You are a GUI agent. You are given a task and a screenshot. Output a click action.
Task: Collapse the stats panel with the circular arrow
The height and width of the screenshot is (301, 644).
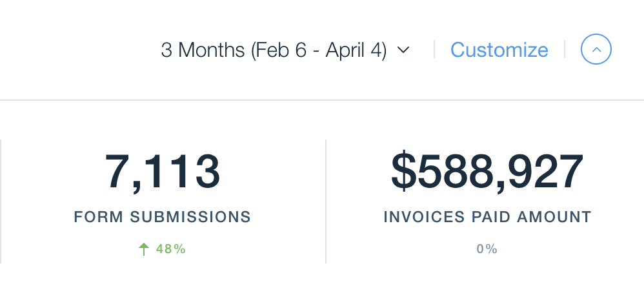coord(596,50)
